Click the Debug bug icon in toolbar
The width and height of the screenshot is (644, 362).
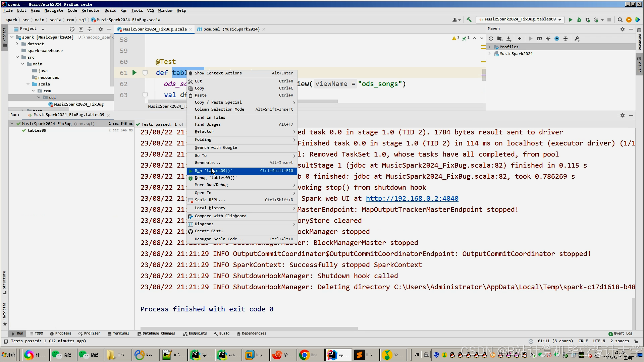point(579,20)
